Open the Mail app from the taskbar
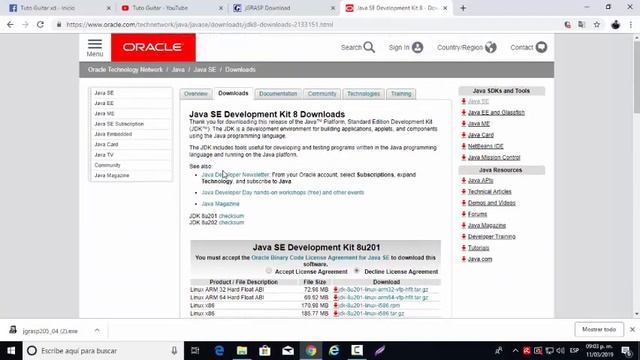Viewport: 640px width, 360px height. click(x=288, y=351)
